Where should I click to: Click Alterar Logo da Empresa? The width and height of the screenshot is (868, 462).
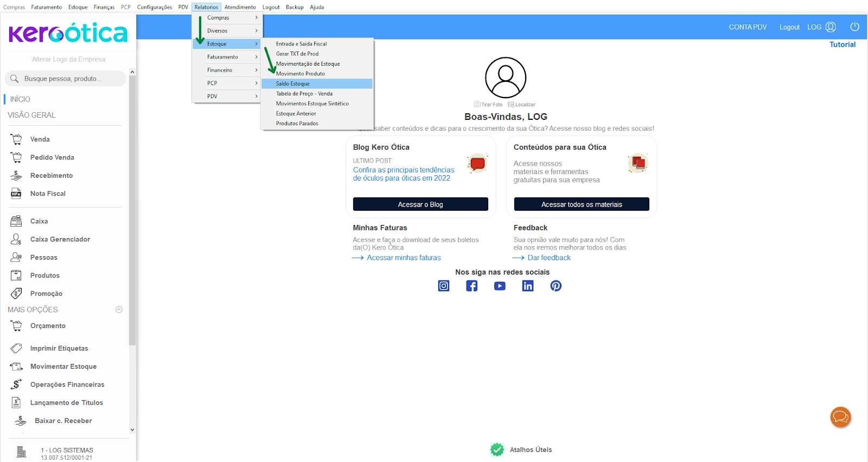(x=68, y=59)
